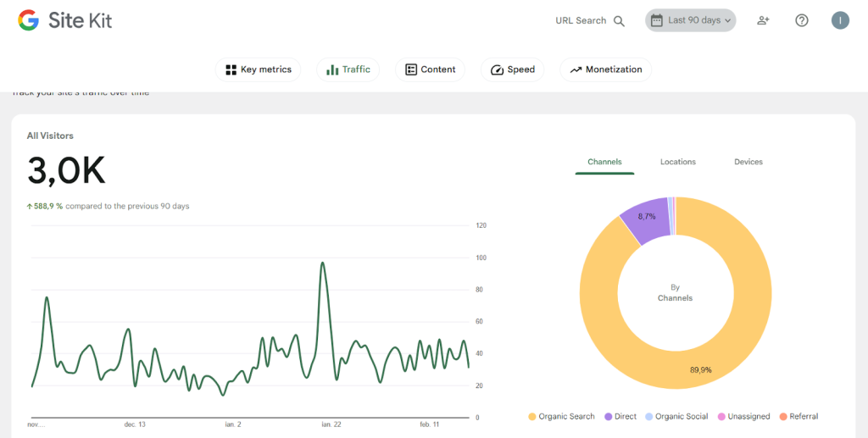Click the Direct legend text
Viewport: 868px width, 438px height.
[626, 417]
